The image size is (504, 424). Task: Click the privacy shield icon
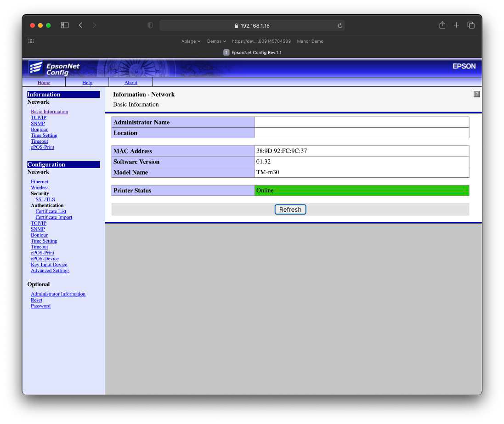point(150,25)
